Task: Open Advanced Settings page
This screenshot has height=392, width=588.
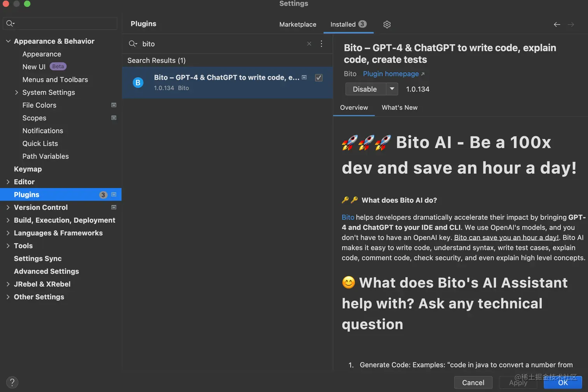Action: click(46, 272)
